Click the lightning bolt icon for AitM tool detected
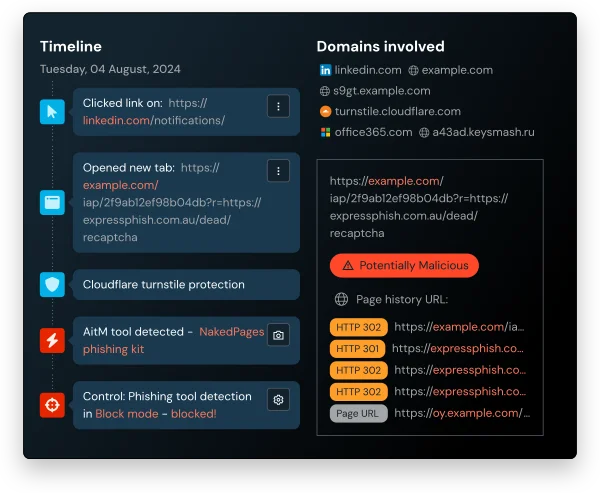 tap(52, 340)
